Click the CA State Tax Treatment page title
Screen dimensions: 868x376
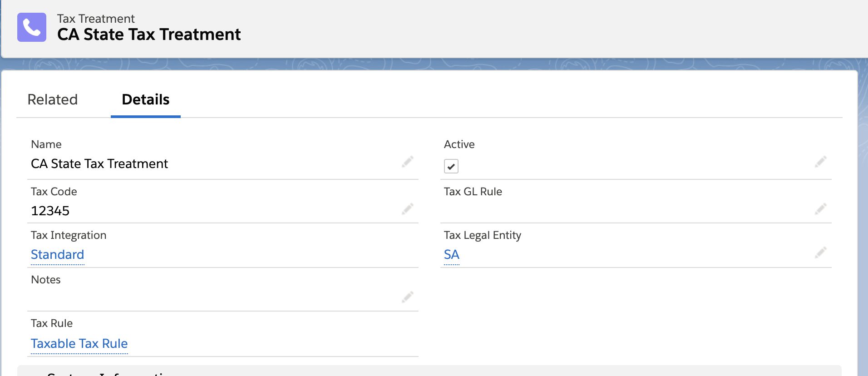[149, 35]
